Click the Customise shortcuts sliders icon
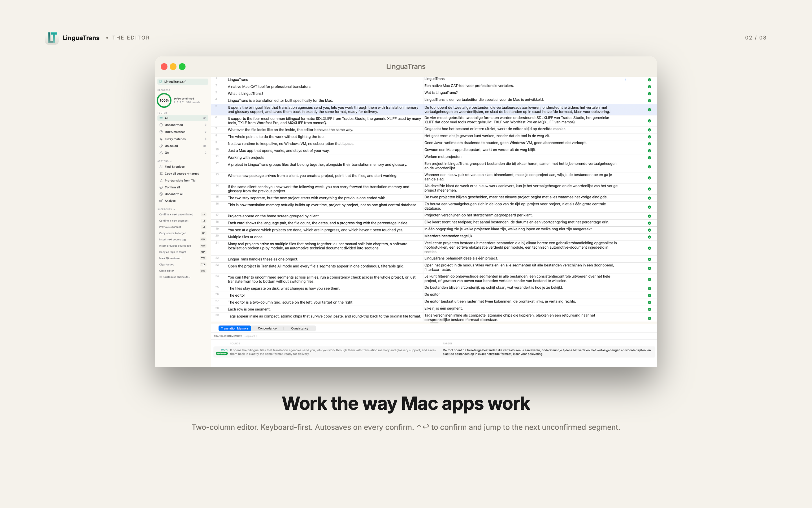812x508 pixels. tap(160, 277)
